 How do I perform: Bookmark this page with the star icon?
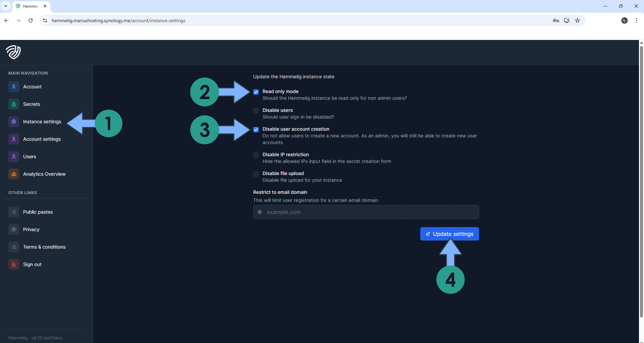pos(577,20)
